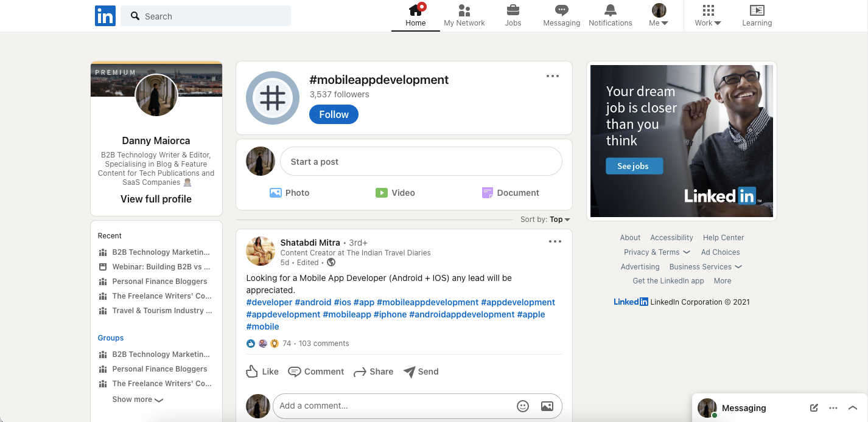The image size is (868, 422).
Task: Like Shatabdi Mitra's post
Action: click(262, 372)
